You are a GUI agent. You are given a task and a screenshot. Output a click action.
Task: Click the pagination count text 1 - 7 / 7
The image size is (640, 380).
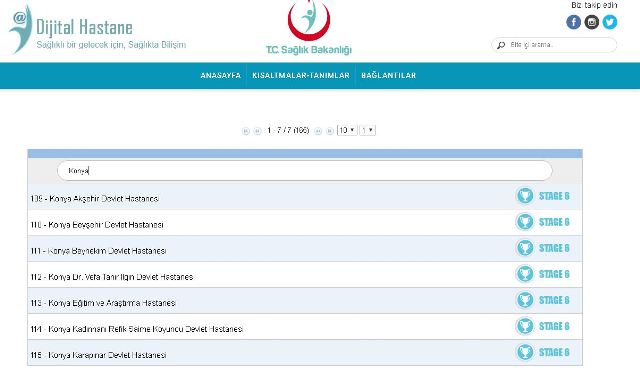point(288,130)
